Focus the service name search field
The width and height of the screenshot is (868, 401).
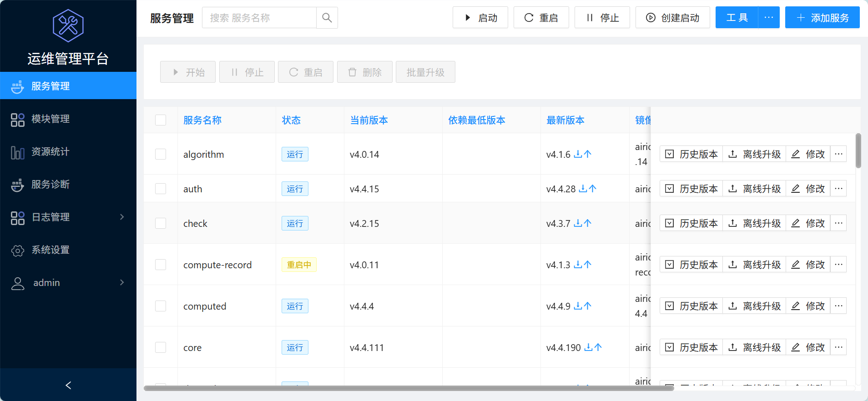[259, 18]
